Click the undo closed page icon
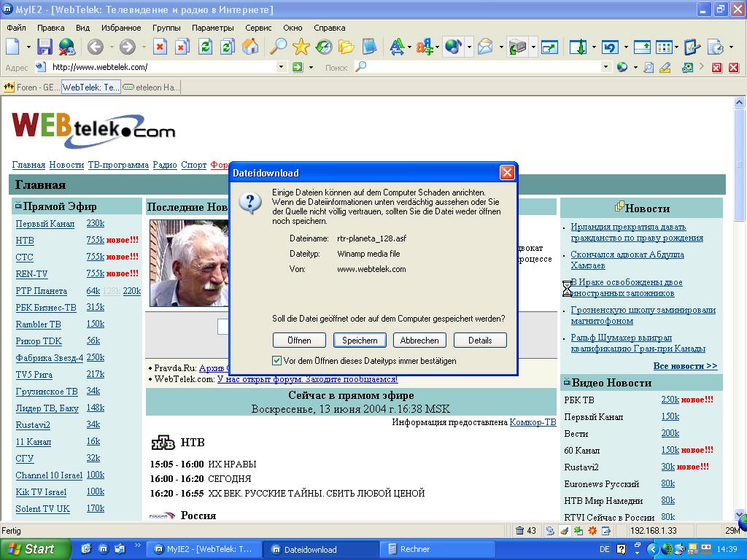The image size is (747, 560). click(611, 47)
